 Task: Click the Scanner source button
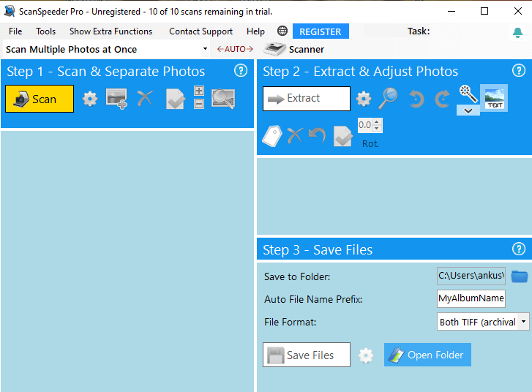294,50
